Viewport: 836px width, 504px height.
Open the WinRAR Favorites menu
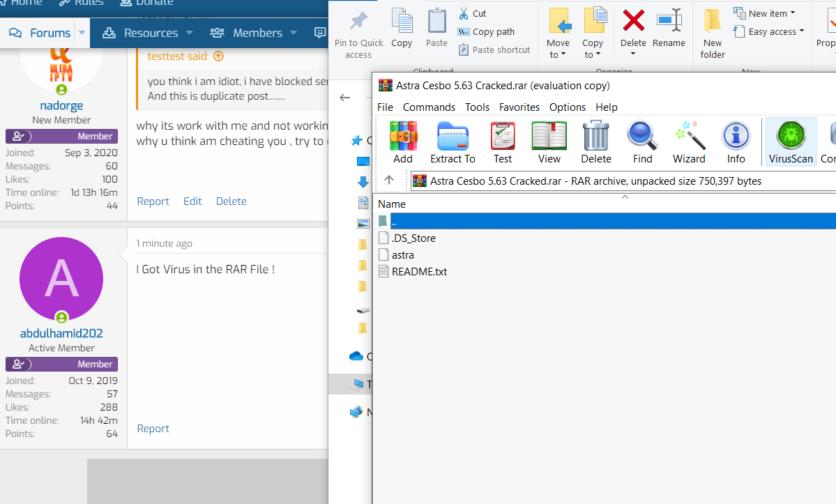(519, 107)
